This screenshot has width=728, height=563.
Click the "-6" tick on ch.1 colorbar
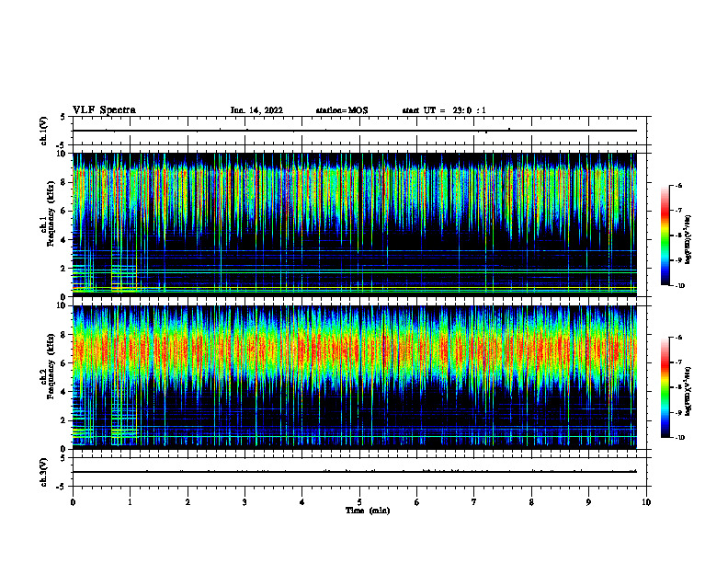[678, 186]
